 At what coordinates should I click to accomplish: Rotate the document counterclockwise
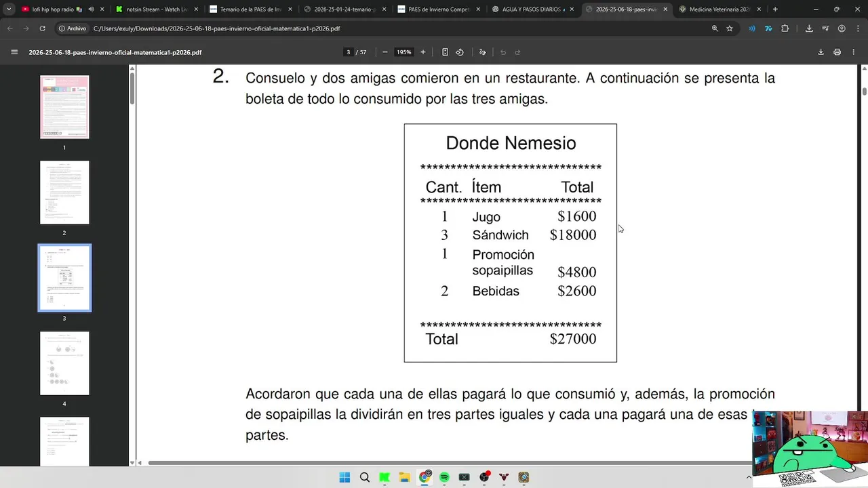pos(460,52)
